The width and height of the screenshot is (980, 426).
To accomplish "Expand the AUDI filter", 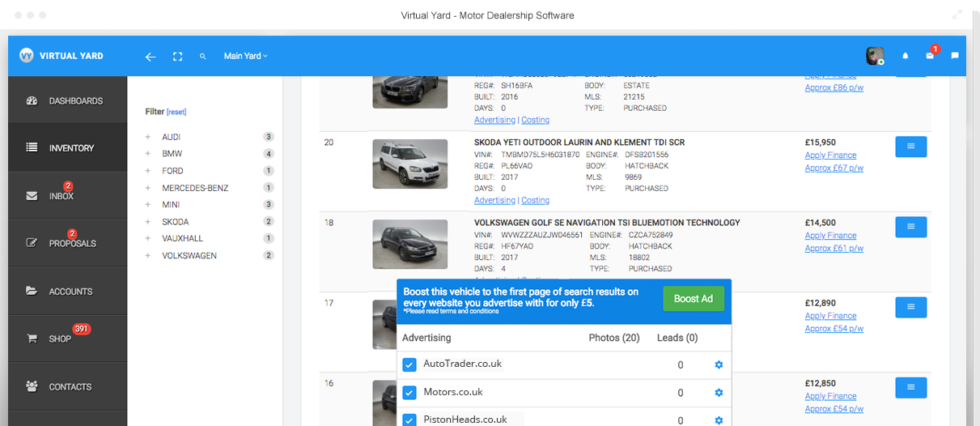I will [148, 137].
